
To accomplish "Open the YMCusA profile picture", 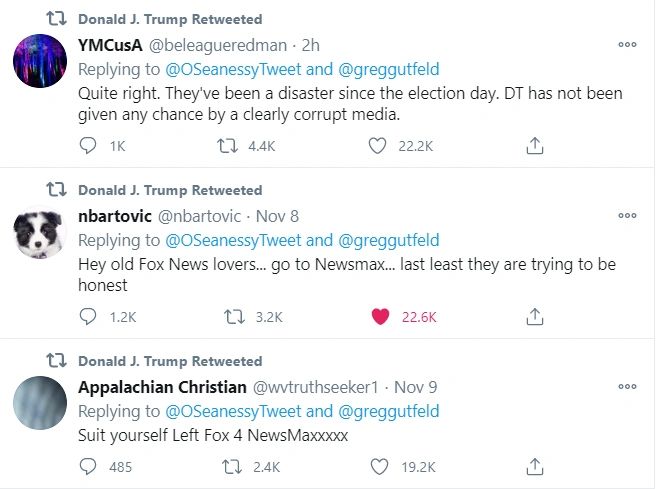I will [x=40, y=62].
